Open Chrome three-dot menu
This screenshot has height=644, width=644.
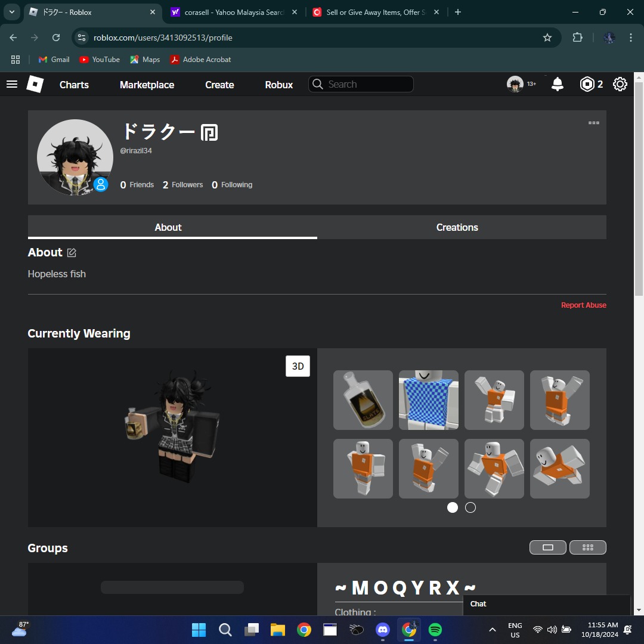pos(630,38)
